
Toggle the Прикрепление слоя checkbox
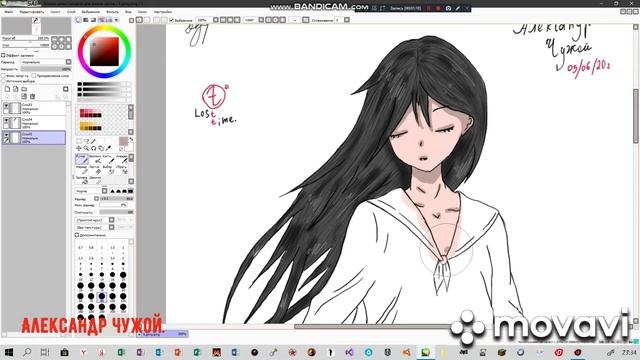point(34,76)
